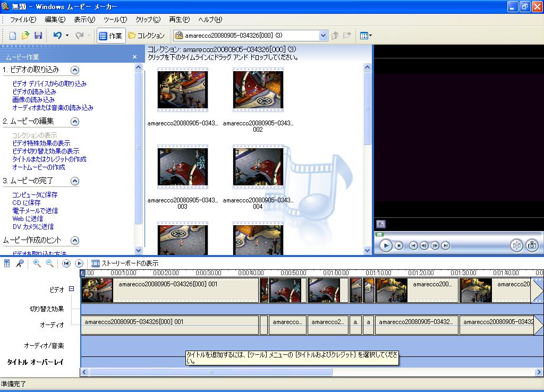Zoom in the timeline with magnifier plus

coord(37,263)
